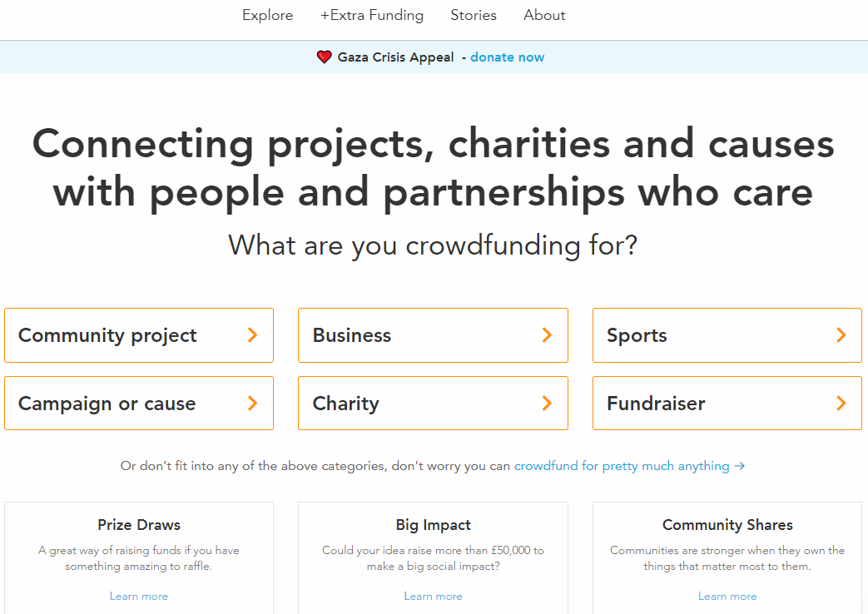Image resolution: width=868 pixels, height=614 pixels.
Task: Click the orange chevron on Community project
Action: pyautogui.click(x=253, y=335)
